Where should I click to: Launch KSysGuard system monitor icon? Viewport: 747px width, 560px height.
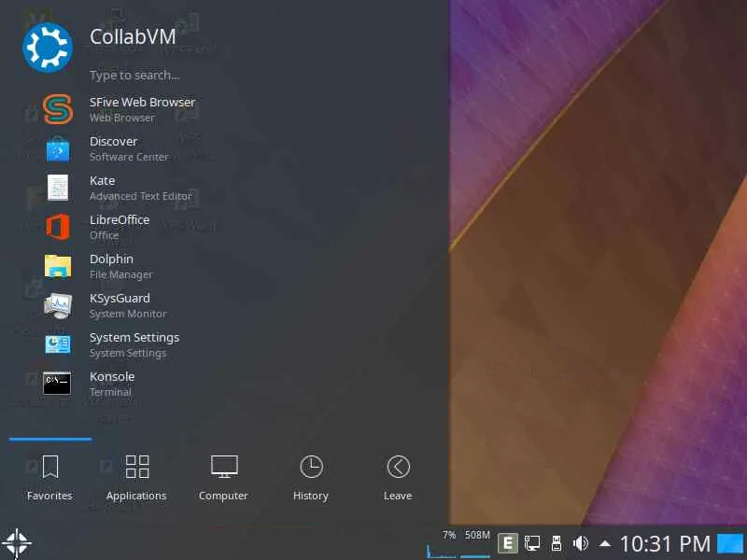click(x=58, y=305)
